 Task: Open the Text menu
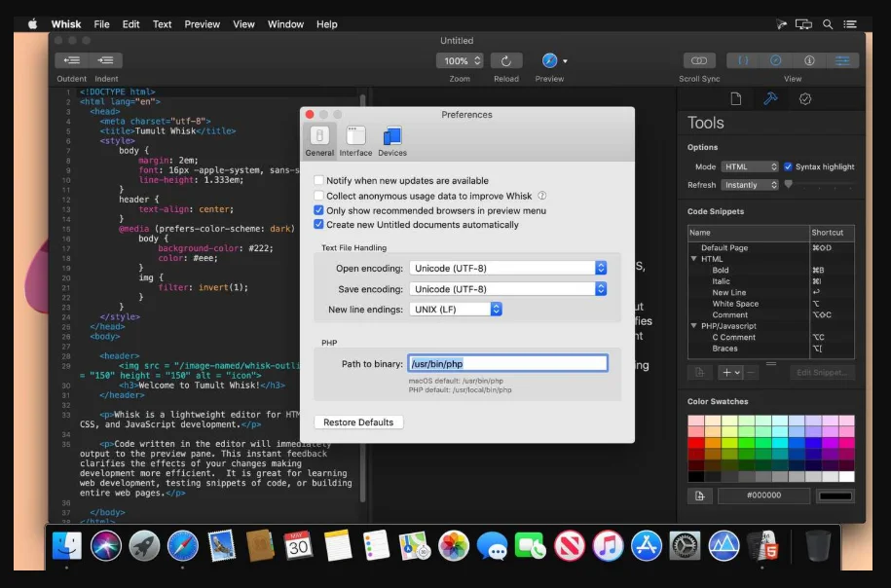[162, 24]
